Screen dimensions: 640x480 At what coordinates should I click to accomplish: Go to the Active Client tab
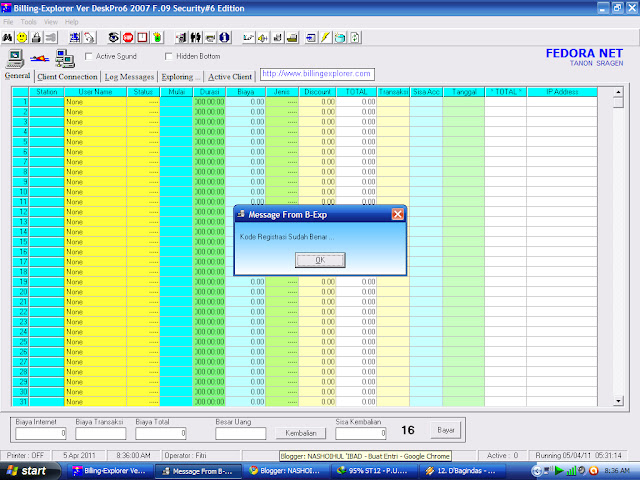230,77
